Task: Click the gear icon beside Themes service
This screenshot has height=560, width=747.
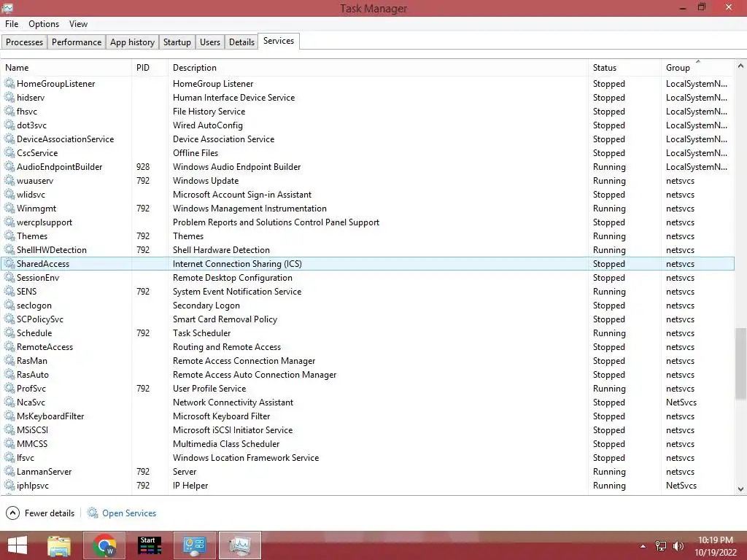Action: point(9,236)
